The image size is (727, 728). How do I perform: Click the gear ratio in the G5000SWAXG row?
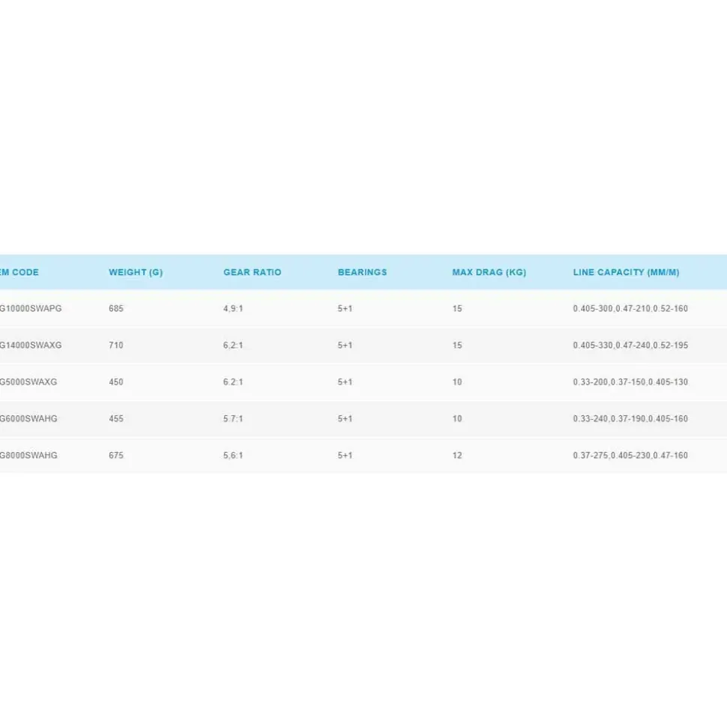(x=233, y=382)
